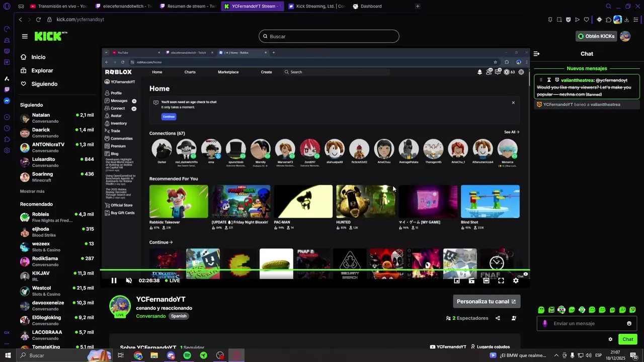
Task: Open browser settings gear in Opera sidebar
Action: 7,150
